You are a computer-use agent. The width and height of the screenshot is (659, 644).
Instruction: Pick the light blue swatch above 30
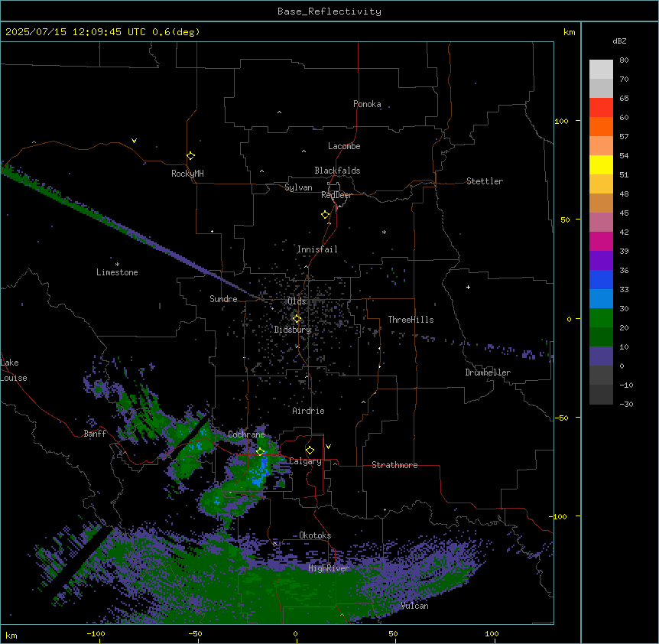point(601,299)
